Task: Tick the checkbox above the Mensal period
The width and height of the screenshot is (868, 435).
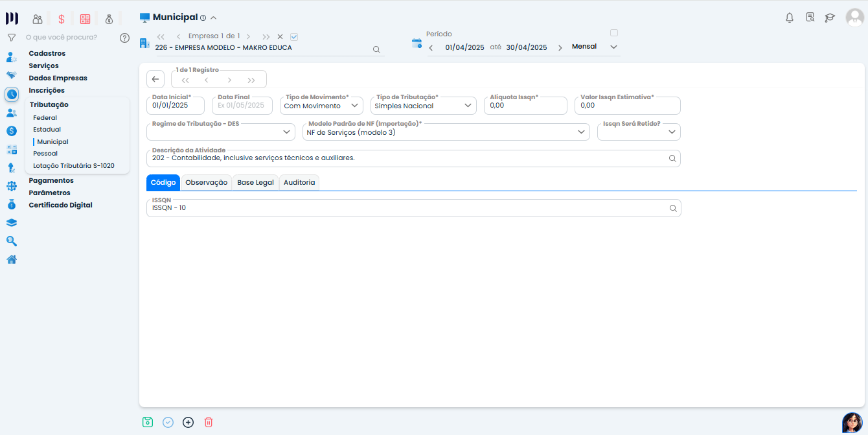Action: tap(614, 33)
